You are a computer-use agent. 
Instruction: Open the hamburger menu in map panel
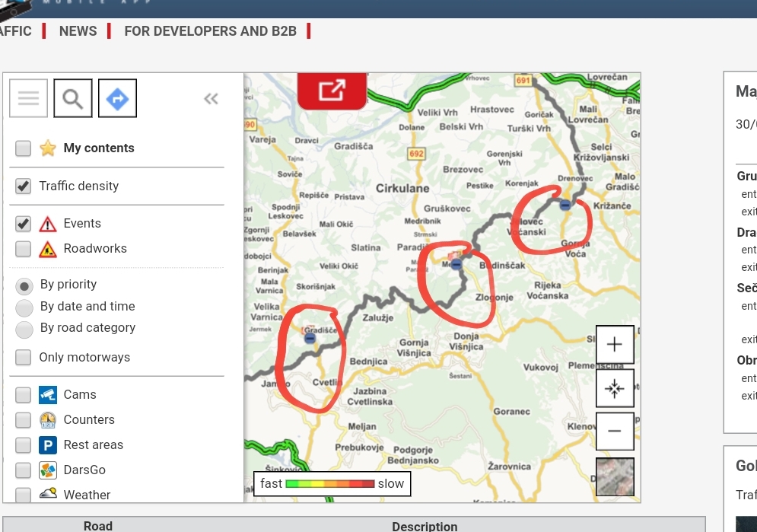coord(28,99)
